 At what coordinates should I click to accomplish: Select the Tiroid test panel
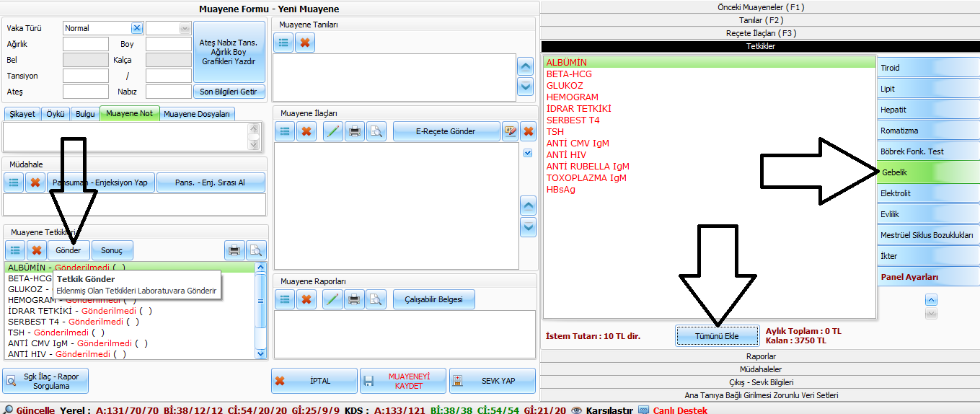coord(926,68)
